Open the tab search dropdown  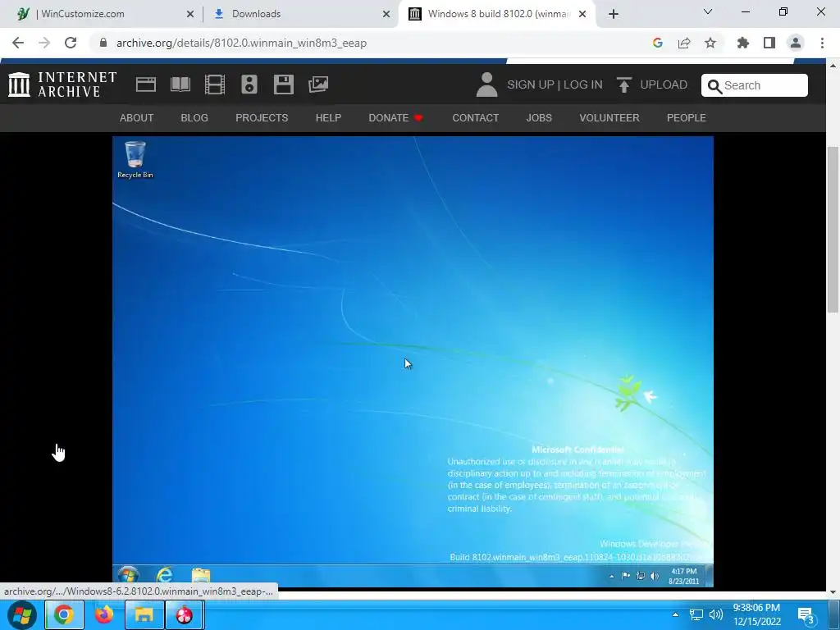(708, 11)
